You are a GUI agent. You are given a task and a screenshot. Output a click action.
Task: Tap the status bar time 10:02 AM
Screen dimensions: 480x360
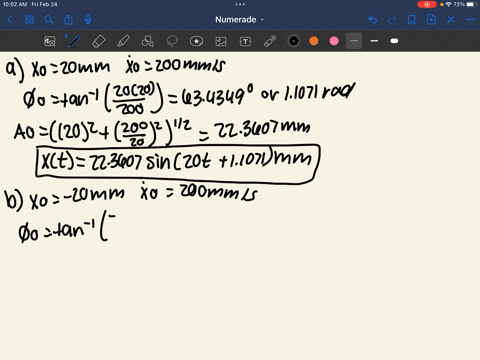[x=15, y=4]
